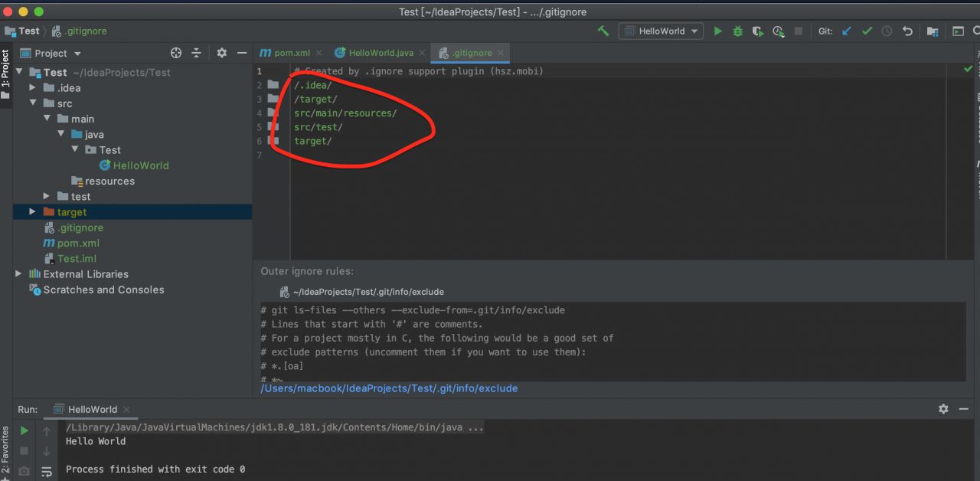980x481 pixels.
Task: Expand External Libraries
Action: 18,273
